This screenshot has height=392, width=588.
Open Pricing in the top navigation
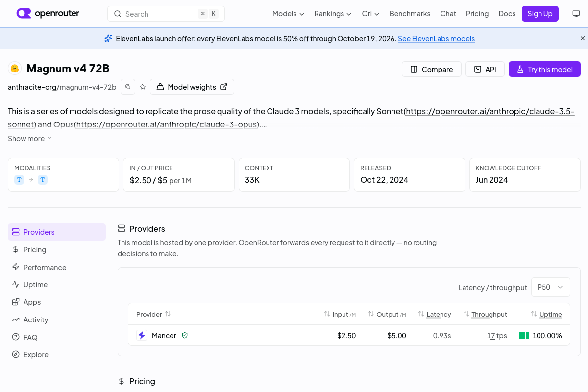click(x=477, y=14)
